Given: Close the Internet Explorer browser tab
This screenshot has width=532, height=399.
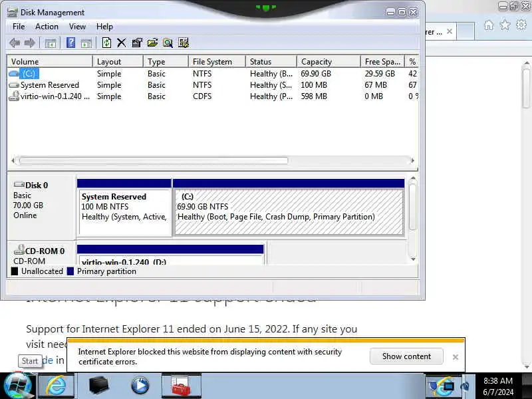Looking at the screenshot, I should (x=450, y=31).
